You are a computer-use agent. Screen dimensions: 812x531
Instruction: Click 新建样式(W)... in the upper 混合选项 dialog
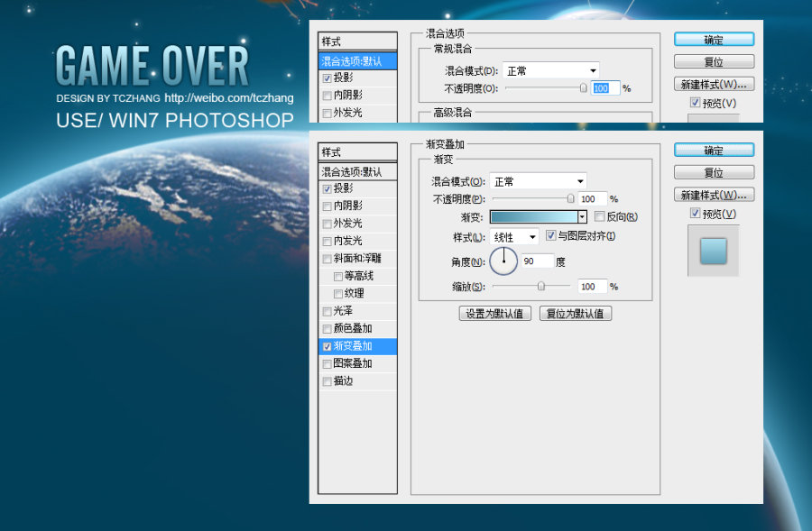coord(714,84)
